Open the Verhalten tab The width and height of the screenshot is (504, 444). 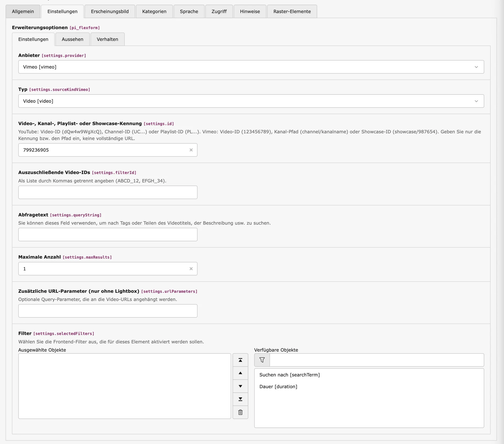click(x=107, y=39)
